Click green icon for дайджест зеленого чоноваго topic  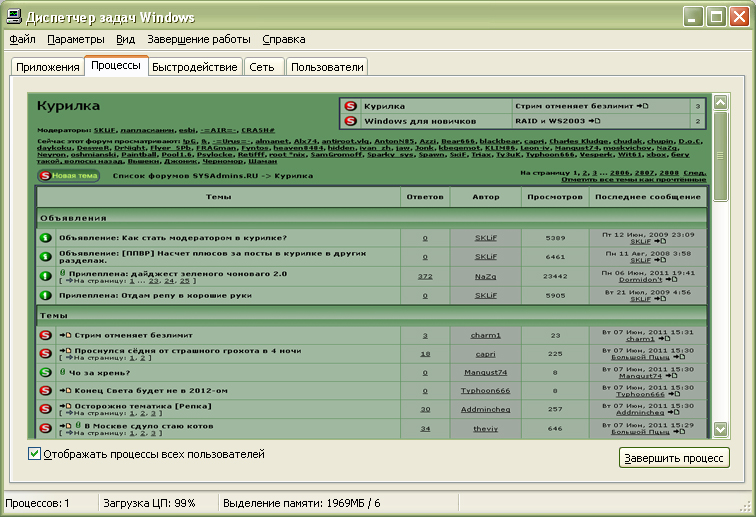click(x=45, y=276)
